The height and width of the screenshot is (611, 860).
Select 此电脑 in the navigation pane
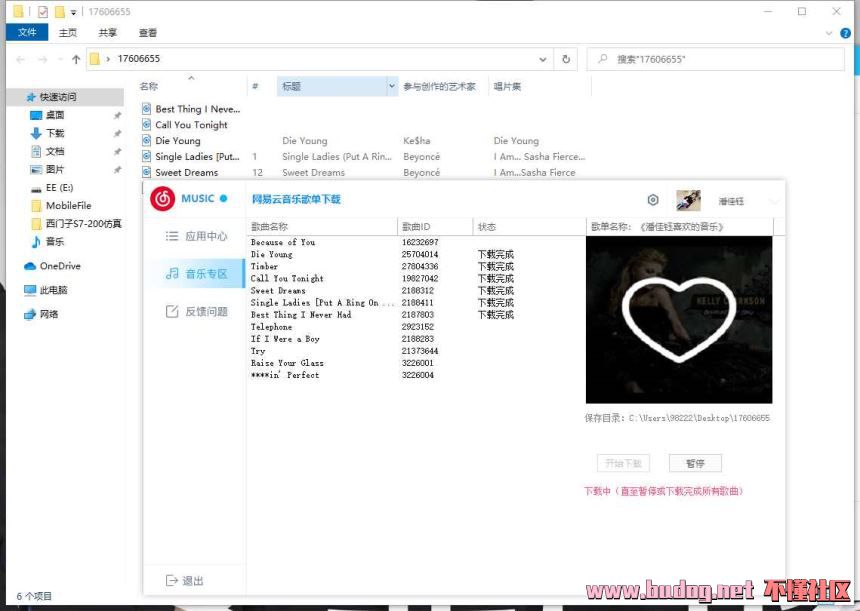coord(53,290)
